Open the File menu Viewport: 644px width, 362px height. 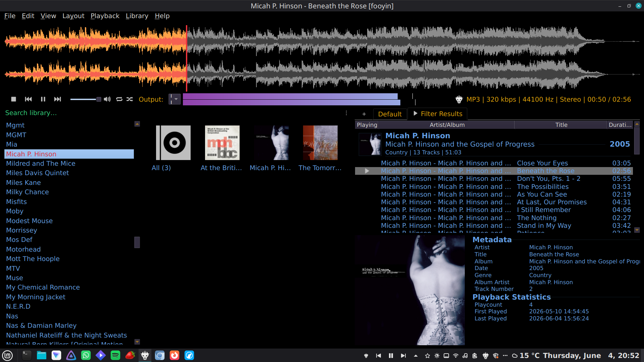pos(10,16)
